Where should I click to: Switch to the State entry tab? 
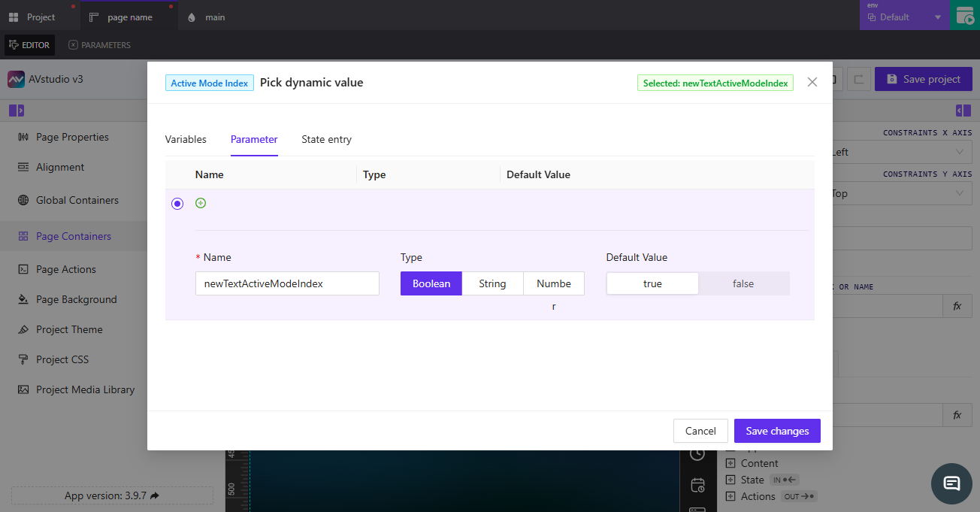(x=326, y=139)
